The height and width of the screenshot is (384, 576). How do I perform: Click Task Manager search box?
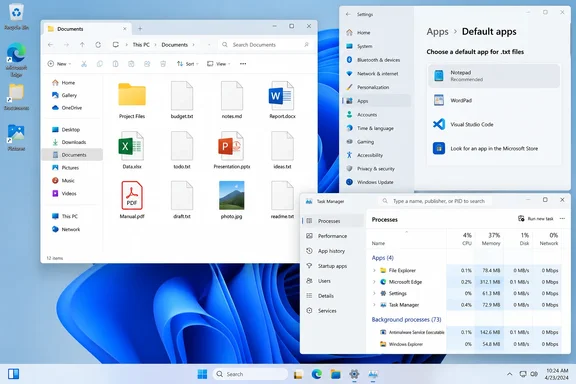click(434, 201)
